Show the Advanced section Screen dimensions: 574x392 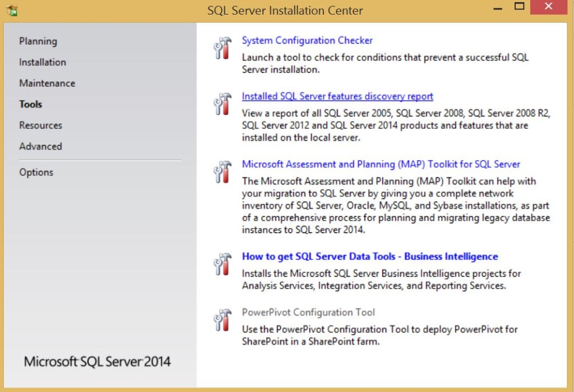coord(40,146)
